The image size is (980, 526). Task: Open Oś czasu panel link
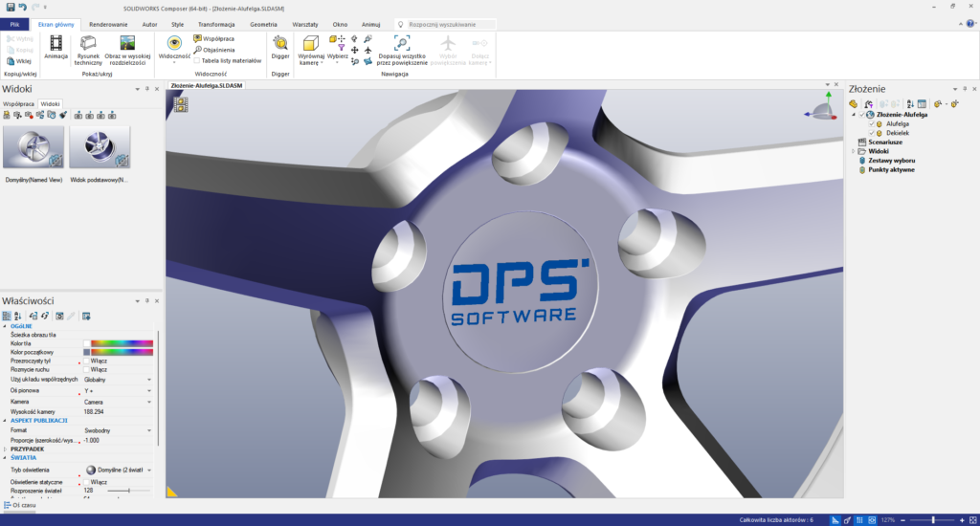23,505
